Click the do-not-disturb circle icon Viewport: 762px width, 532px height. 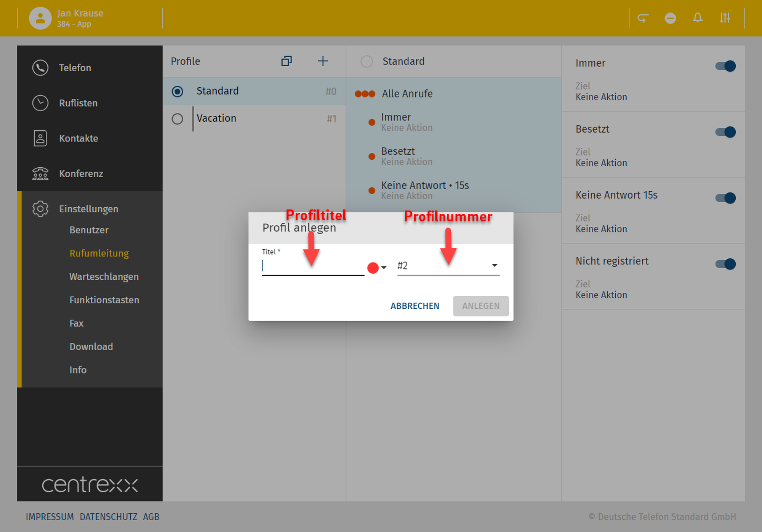tap(670, 18)
